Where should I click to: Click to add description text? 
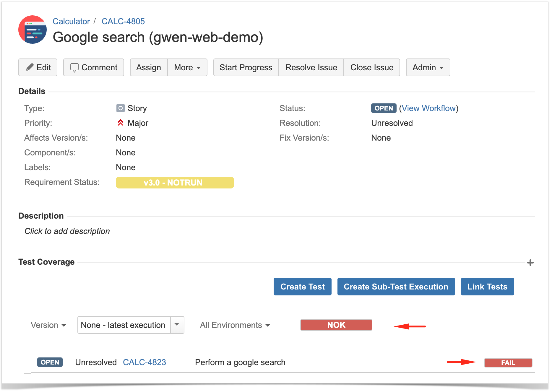[x=67, y=231]
